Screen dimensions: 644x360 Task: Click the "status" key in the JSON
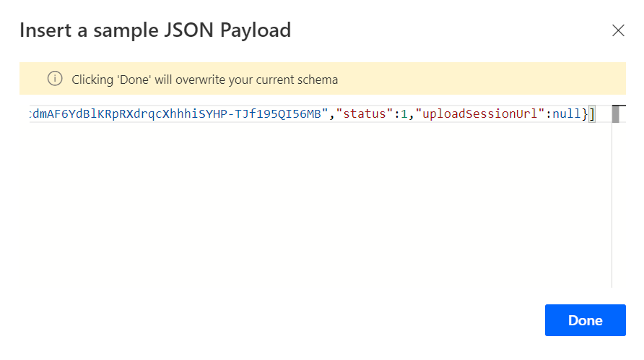coord(360,114)
